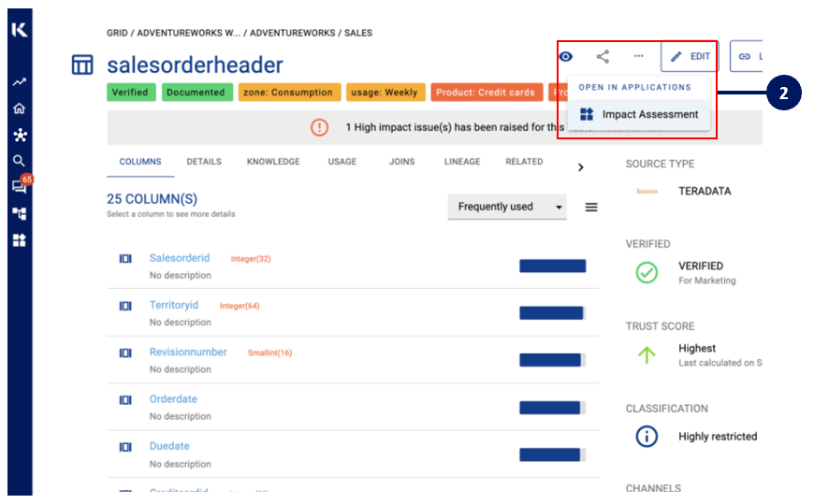Open messages icon with 65 badge
Image resolution: width=814 pixels, height=504 pixels.
pyautogui.click(x=19, y=186)
